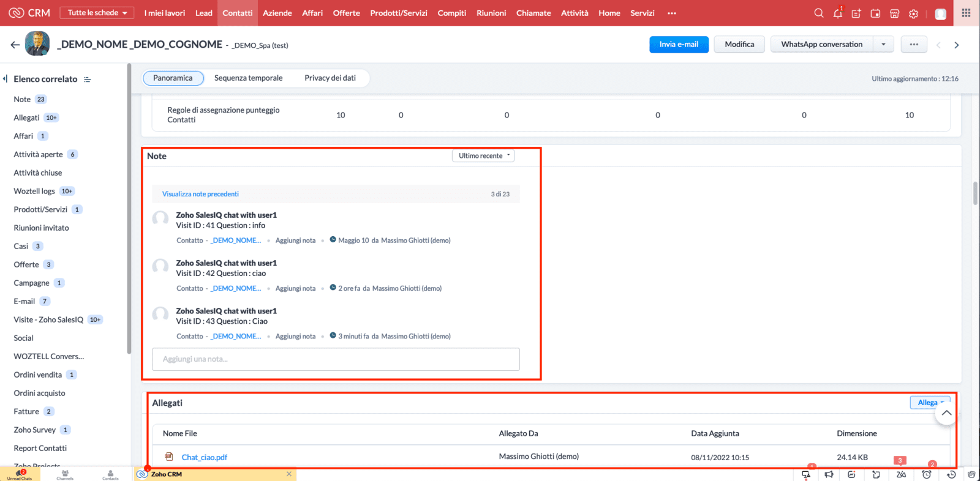
Task: Switch to Sequenza temporale tab
Action: click(x=249, y=78)
